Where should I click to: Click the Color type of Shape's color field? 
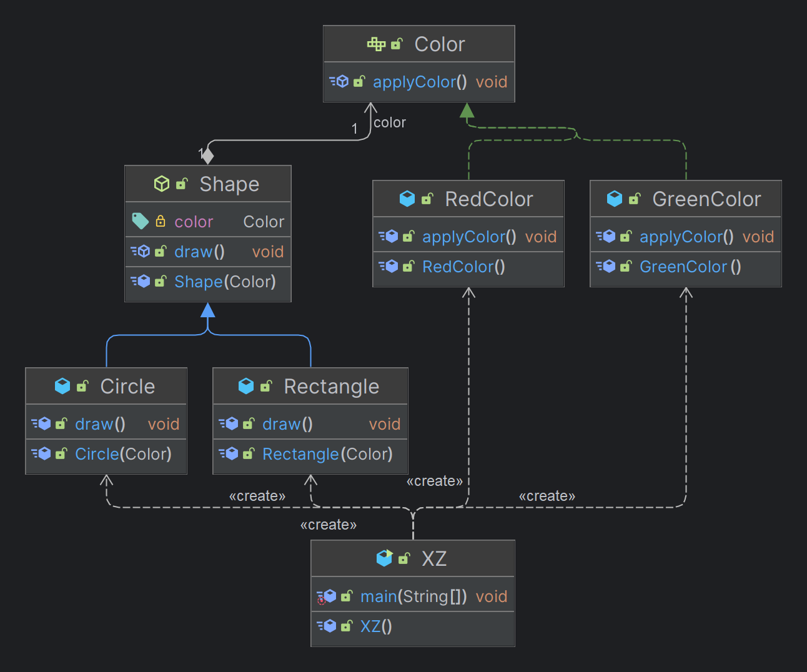click(x=264, y=222)
